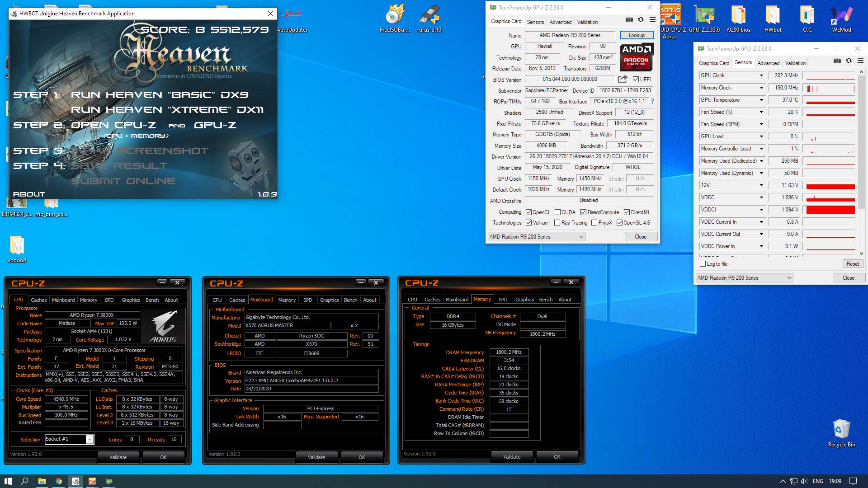
Task: Open O.C desktop folder
Action: tap(807, 19)
